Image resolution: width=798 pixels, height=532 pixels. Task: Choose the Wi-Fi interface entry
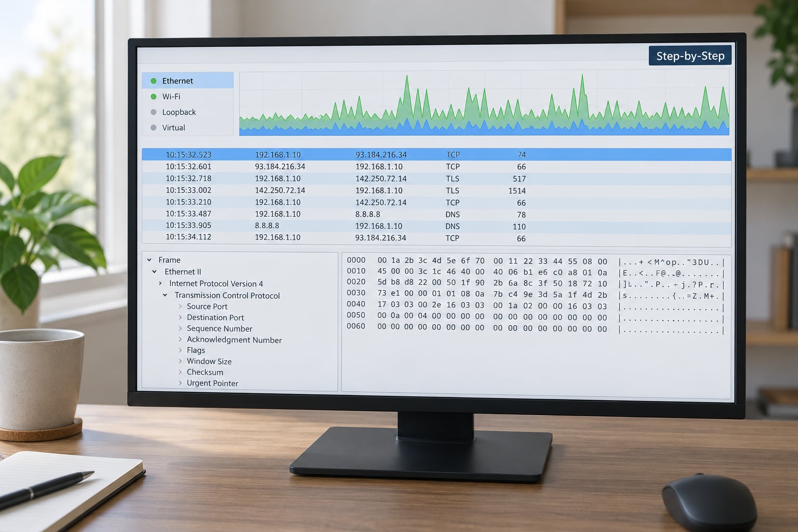coord(188,97)
